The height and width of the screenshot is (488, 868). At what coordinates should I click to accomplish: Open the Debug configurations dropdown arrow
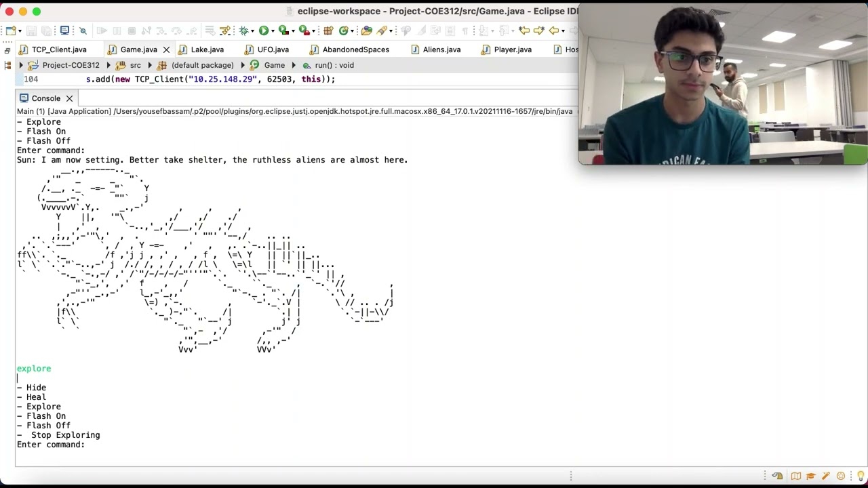252,30
